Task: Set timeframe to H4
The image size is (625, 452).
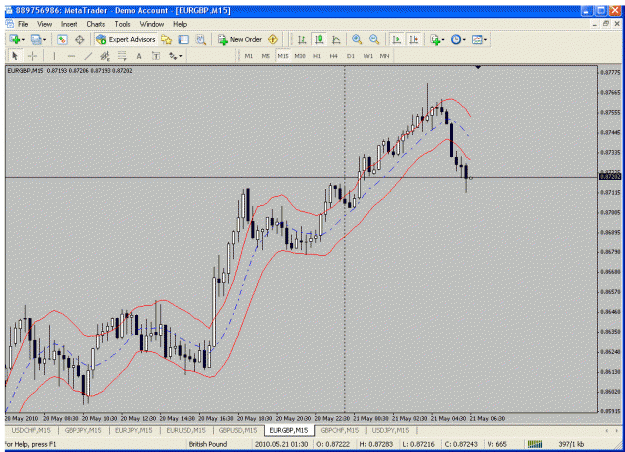Action: point(334,56)
